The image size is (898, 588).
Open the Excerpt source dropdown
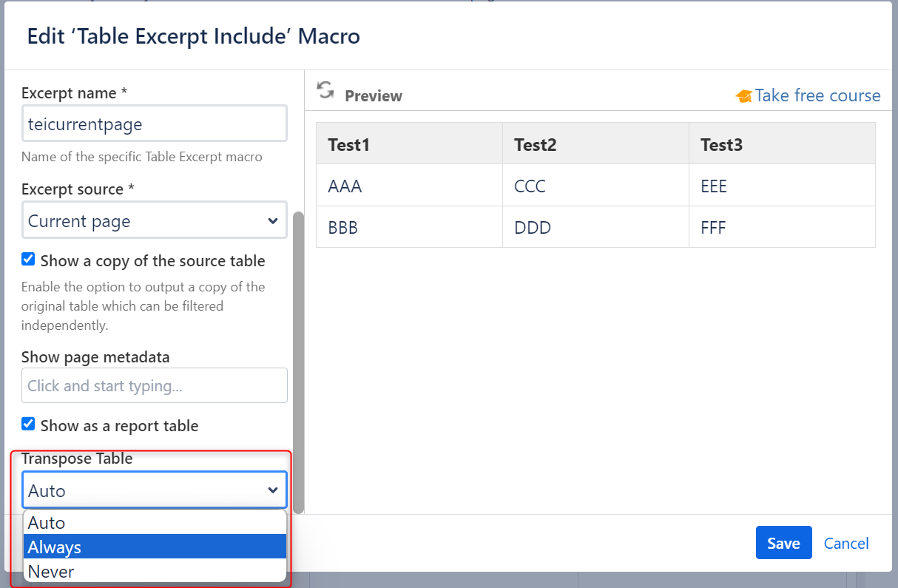pos(154,221)
